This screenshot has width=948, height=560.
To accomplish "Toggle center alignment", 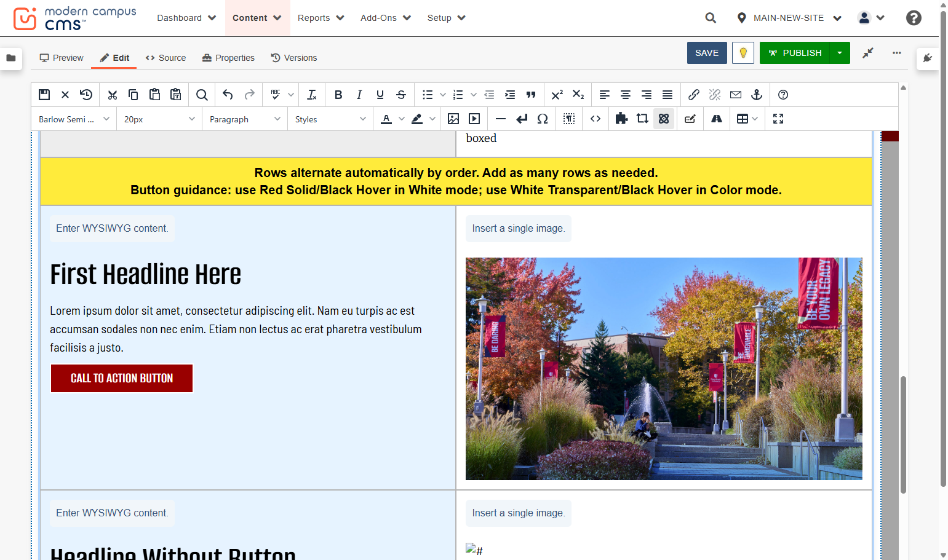I will pos(626,95).
